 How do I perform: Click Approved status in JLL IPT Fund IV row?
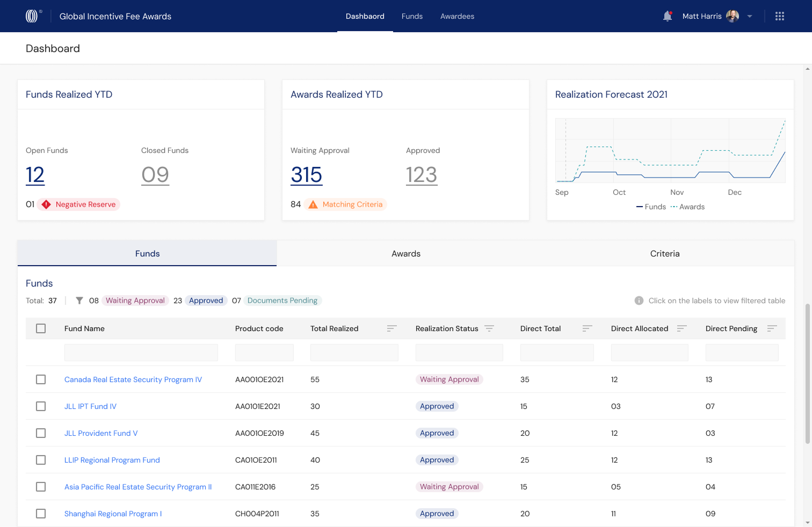click(437, 406)
